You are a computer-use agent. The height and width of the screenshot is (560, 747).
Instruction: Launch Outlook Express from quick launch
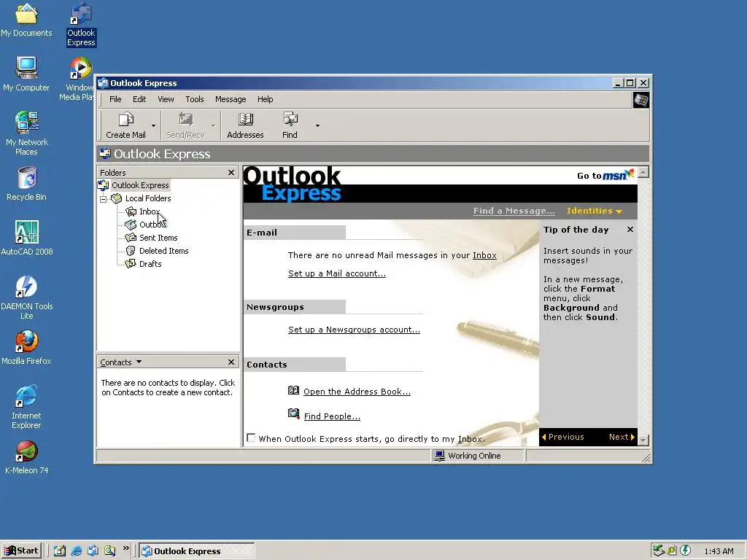point(93,551)
